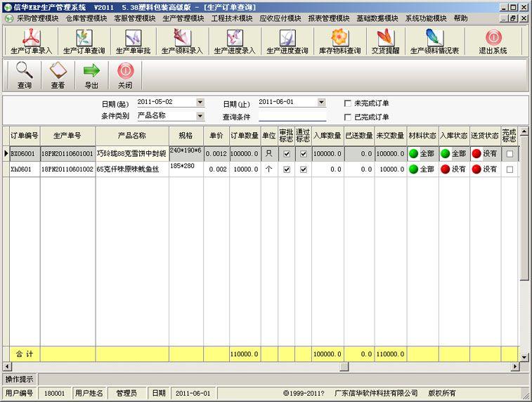Open 报表管理模块 menu
The height and width of the screenshot is (402, 532).
[329, 18]
